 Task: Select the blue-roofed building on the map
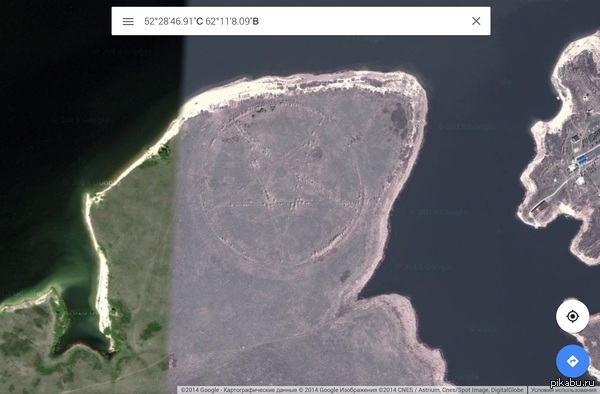click(x=582, y=160)
